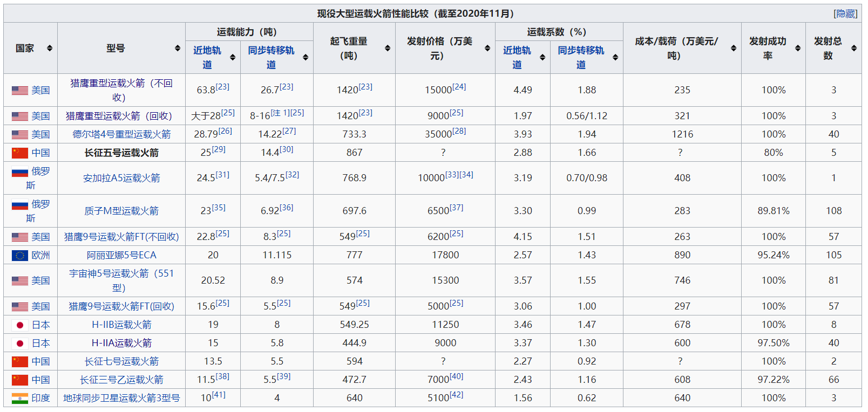
Task: Open citation [28] beside price 35000
Action: [x=459, y=131]
